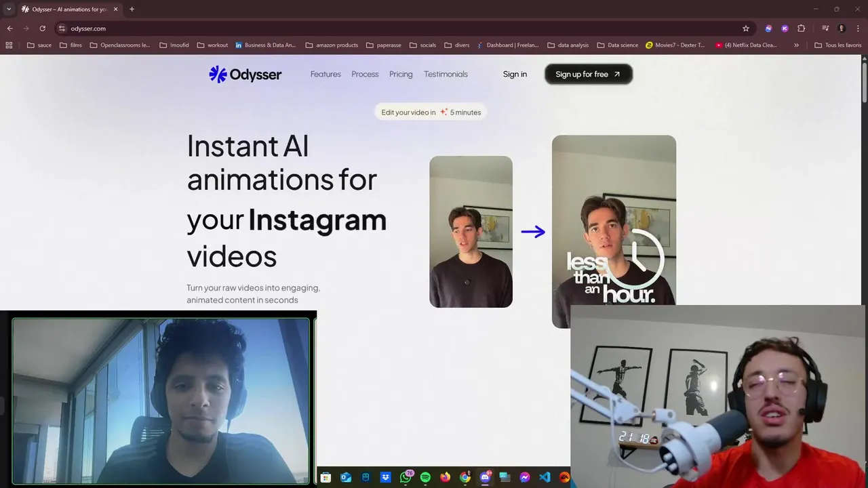Open the first extension icon after star

click(x=768, y=28)
